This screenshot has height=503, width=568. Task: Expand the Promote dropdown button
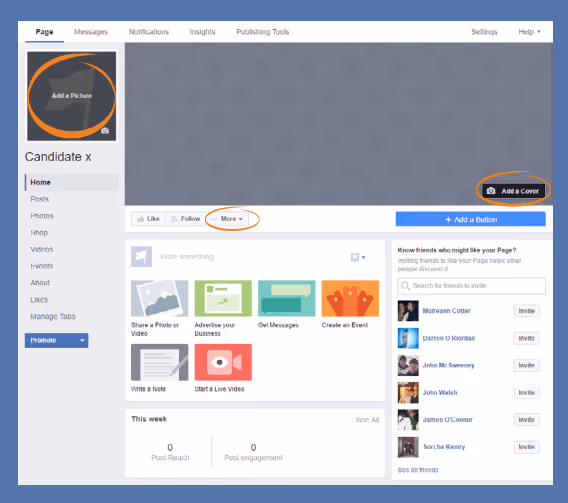tap(57, 340)
